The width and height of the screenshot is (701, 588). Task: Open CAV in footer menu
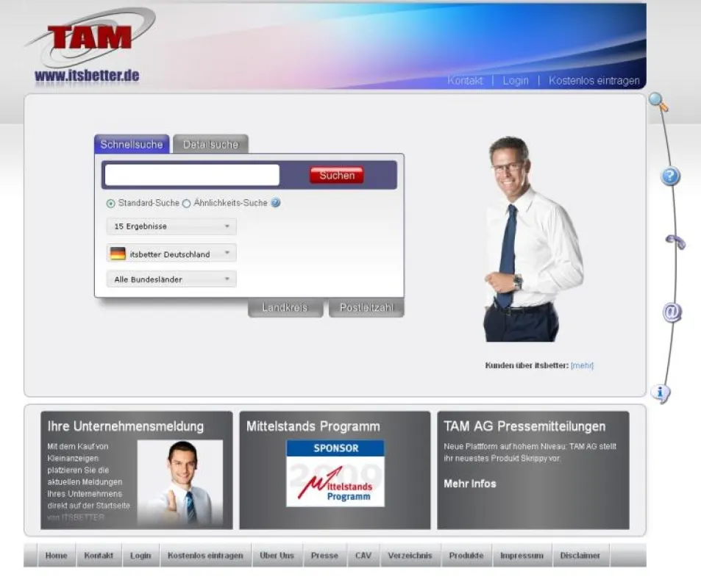point(363,556)
